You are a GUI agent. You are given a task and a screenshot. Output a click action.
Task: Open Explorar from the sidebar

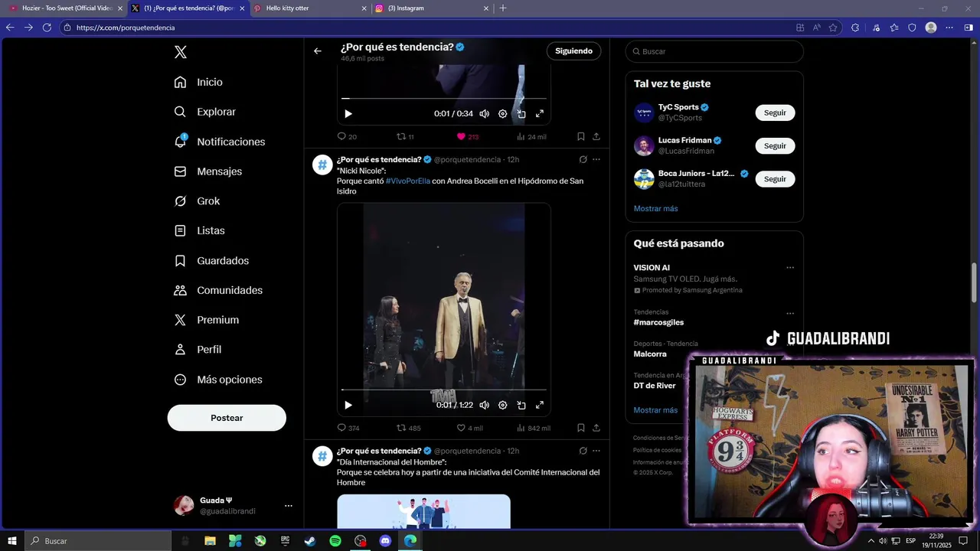pyautogui.click(x=204, y=112)
